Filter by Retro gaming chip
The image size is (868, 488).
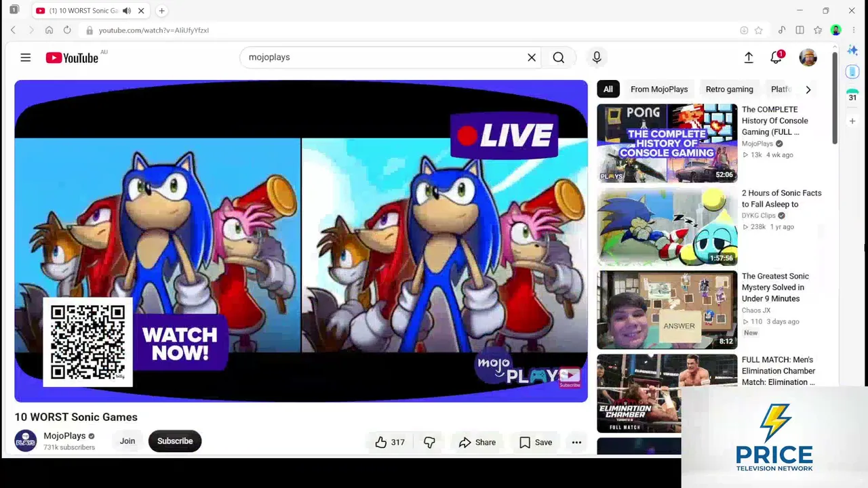tap(730, 89)
